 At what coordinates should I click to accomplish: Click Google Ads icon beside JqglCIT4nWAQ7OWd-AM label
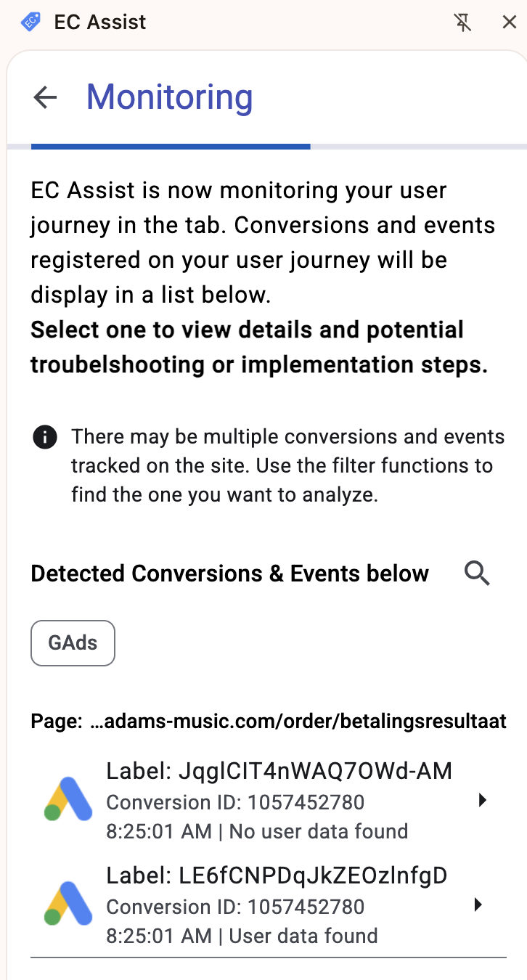point(68,800)
